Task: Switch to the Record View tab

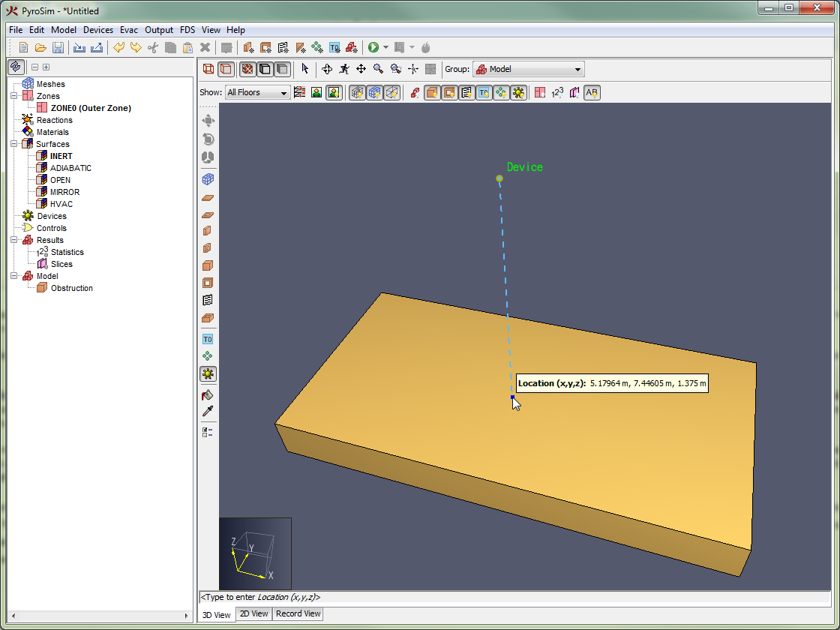Action: pyautogui.click(x=298, y=614)
